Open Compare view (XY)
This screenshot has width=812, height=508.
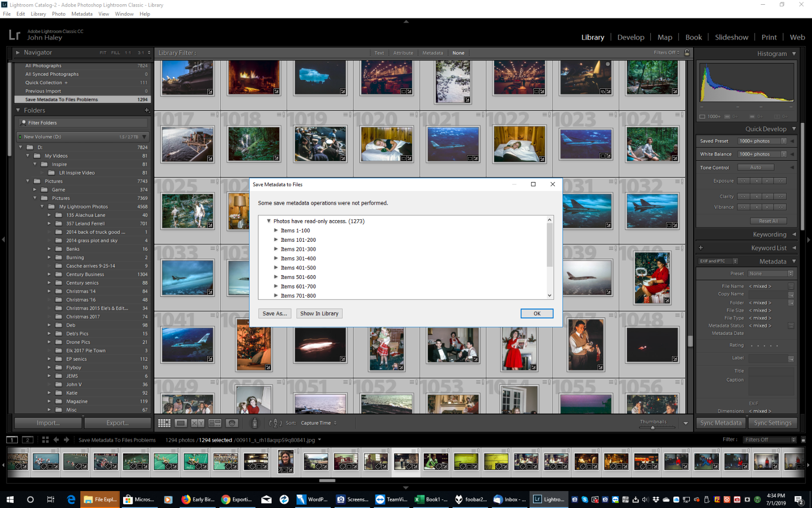[198, 423]
